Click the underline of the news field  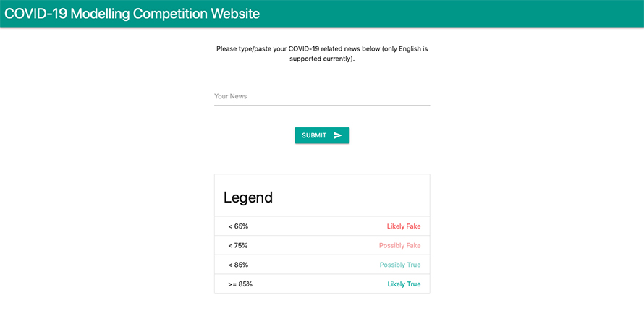(x=321, y=105)
